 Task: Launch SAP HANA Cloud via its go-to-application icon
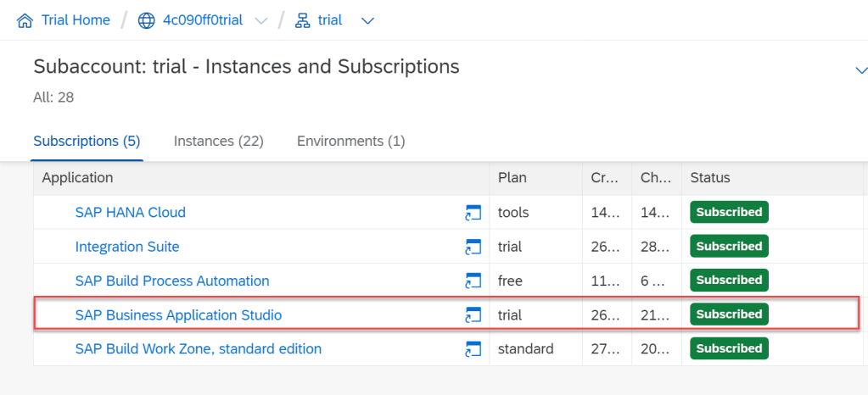(x=473, y=213)
